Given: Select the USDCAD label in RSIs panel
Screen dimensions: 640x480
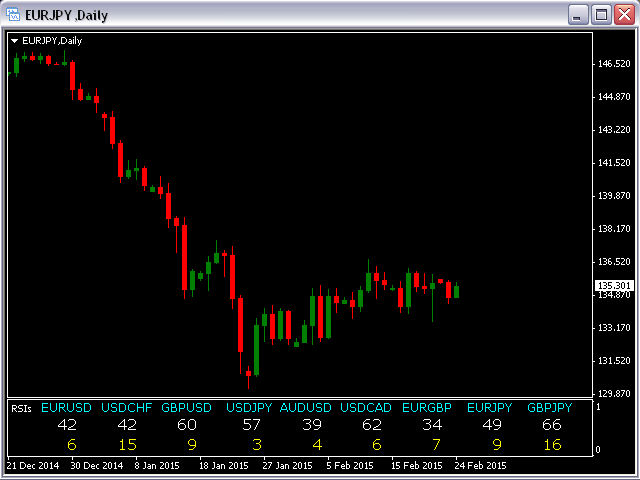Looking at the screenshot, I should 366,407.
